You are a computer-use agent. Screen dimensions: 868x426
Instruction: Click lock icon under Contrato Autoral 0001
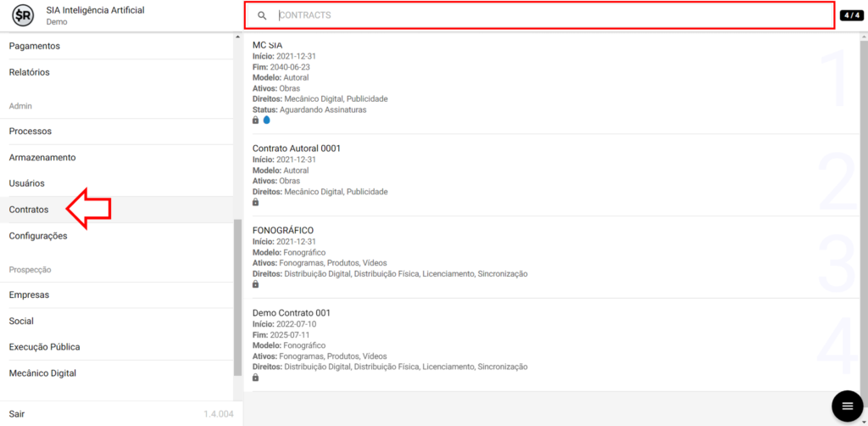(256, 203)
